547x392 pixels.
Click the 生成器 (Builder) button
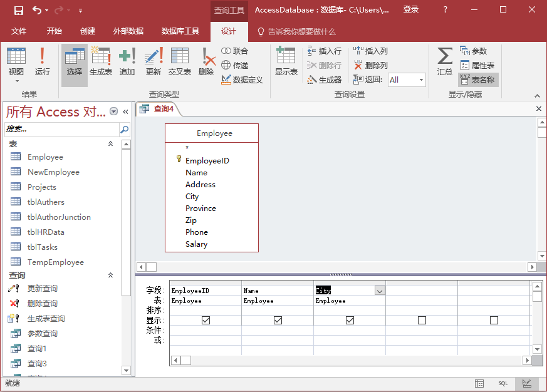click(x=325, y=80)
